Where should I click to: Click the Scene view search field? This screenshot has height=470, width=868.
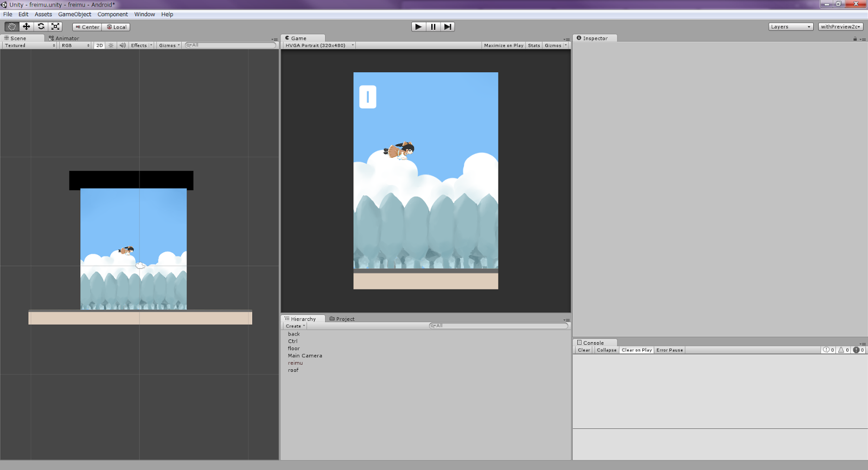point(231,46)
